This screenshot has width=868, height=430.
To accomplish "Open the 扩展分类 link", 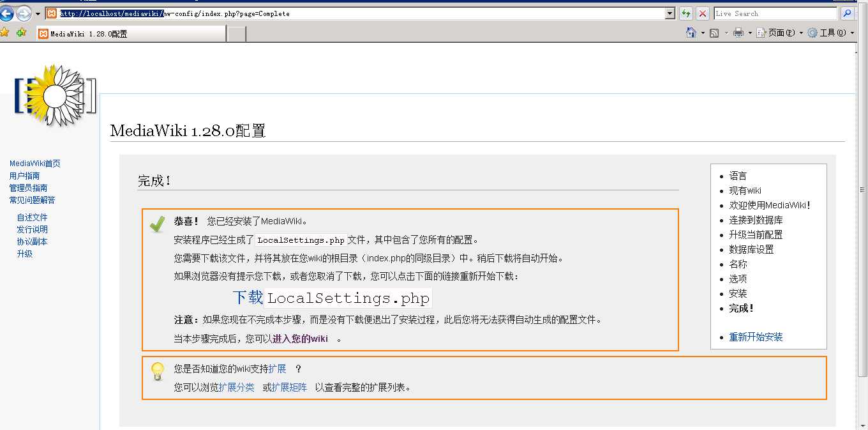I will pyautogui.click(x=236, y=387).
